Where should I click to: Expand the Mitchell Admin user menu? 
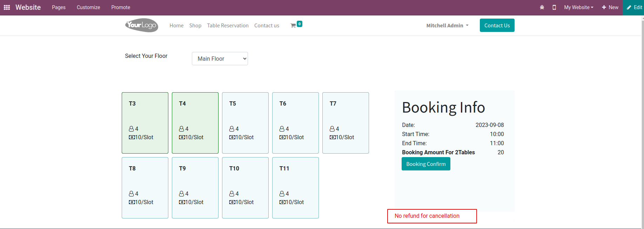click(447, 26)
